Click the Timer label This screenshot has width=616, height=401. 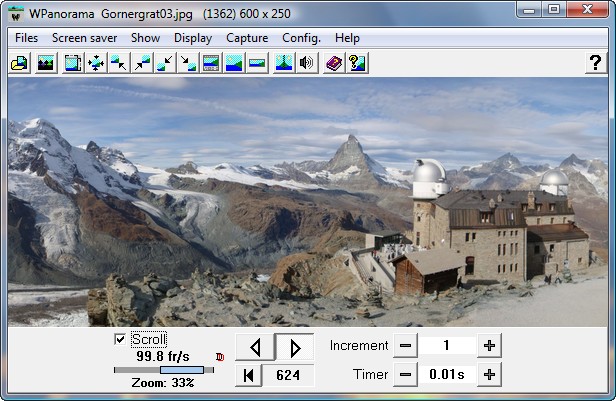coord(370,375)
